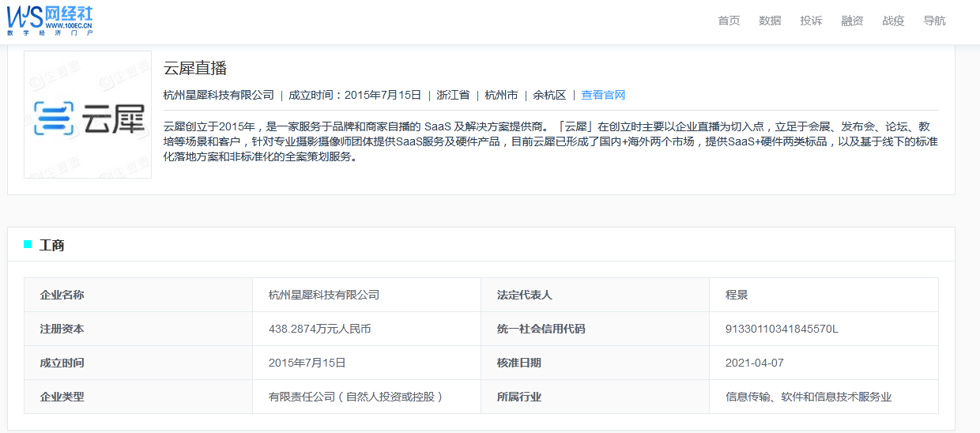The image size is (980, 433).
Task: Click 成立时间：2015年7月15日 in the header line
Action: (355, 95)
